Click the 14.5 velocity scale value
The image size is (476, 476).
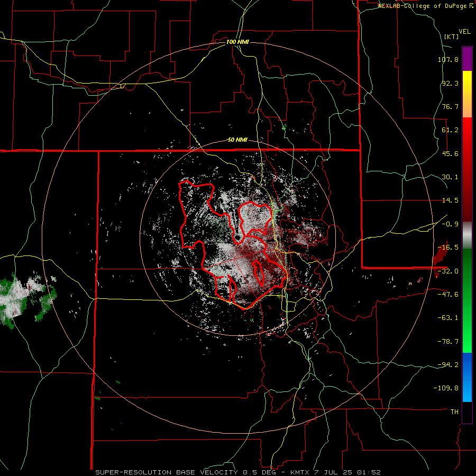(x=450, y=200)
